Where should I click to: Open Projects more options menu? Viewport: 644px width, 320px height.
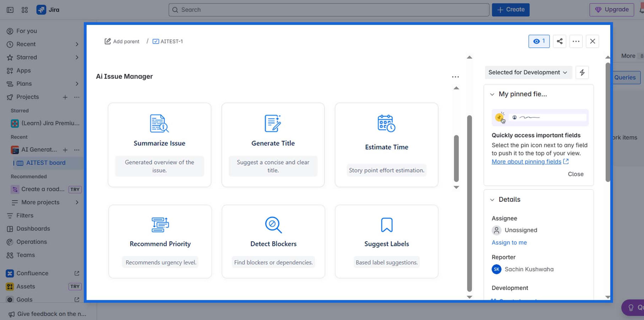(77, 97)
